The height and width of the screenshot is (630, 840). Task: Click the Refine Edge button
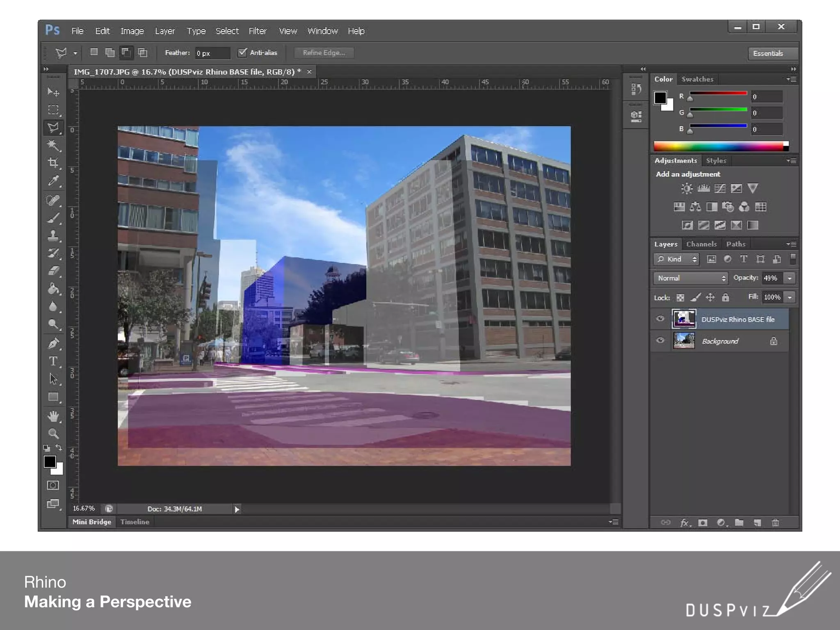click(324, 52)
